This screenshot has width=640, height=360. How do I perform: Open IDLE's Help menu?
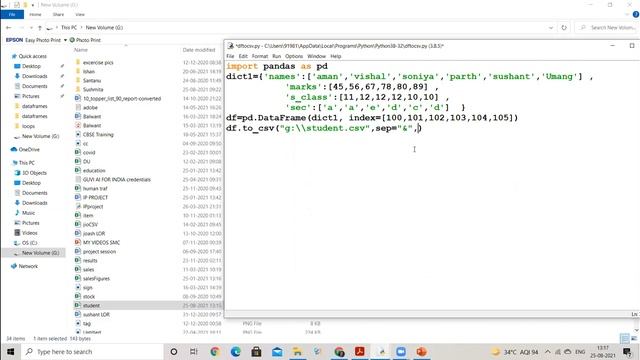tap(336, 56)
